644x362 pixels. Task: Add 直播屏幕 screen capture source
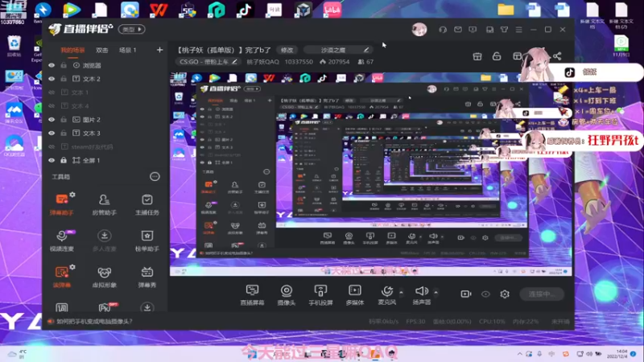pyautogui.click(x=252, y=294)
